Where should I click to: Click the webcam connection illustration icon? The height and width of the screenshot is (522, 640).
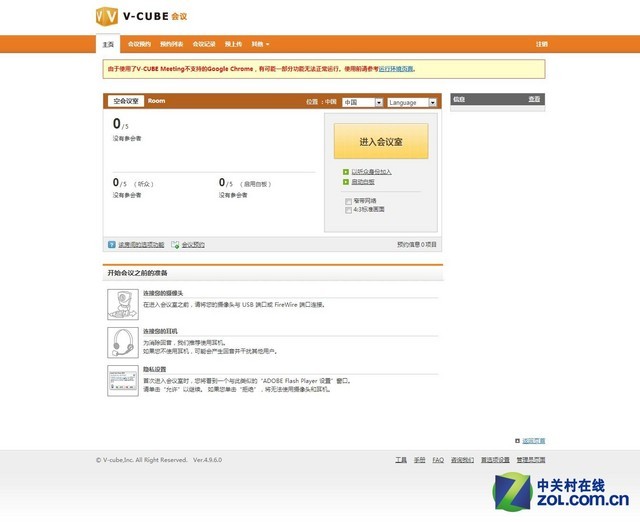[123, 303]
